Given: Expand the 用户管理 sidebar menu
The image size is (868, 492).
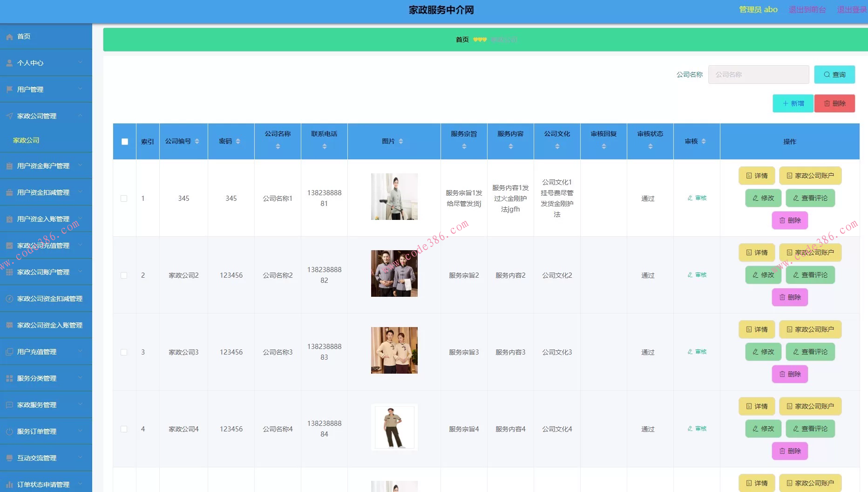Looking at the screenshot, I should tap(80, 89).
